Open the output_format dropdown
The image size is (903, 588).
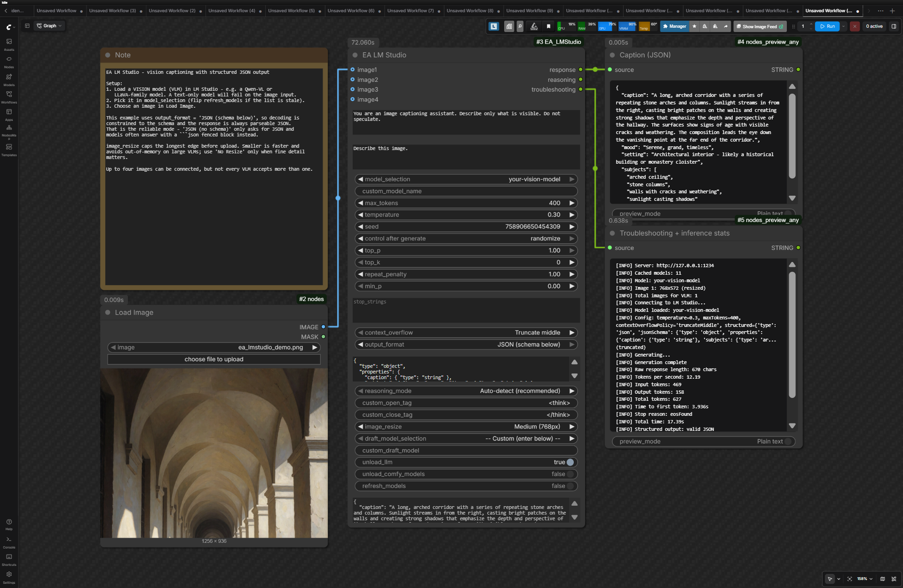466,344
